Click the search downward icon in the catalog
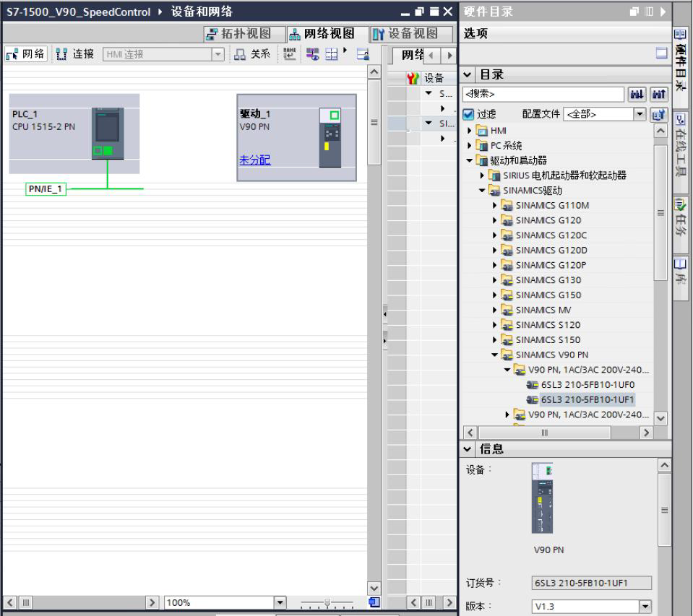This screenshot has width=693, height=616. pos(637,94)
